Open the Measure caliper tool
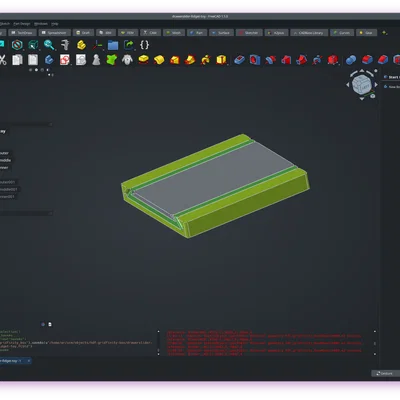Viewport: 400px width, 400px height. (x=65, y=45)
